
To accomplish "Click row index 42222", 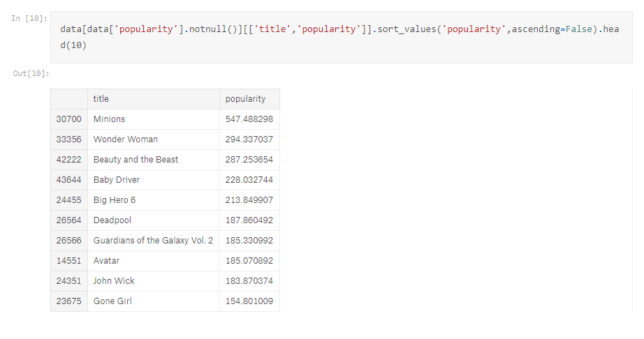I will (69, 160).
